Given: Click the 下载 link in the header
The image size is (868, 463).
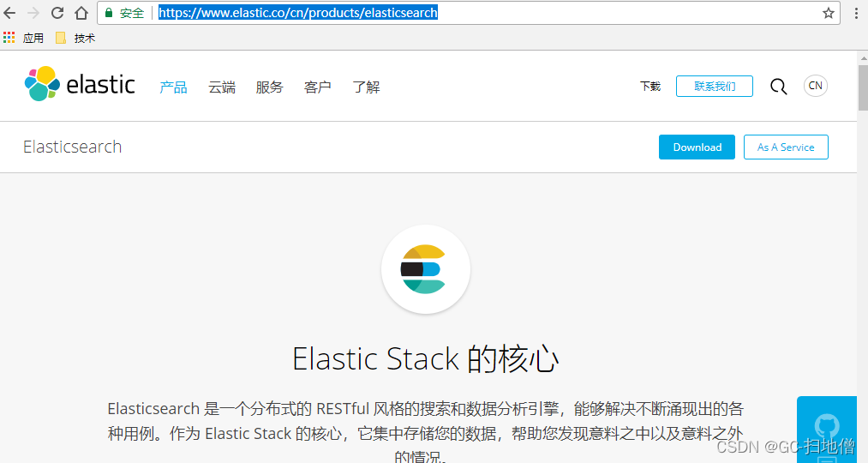Looking at the screenshot, I should click(x=650, y=87).
